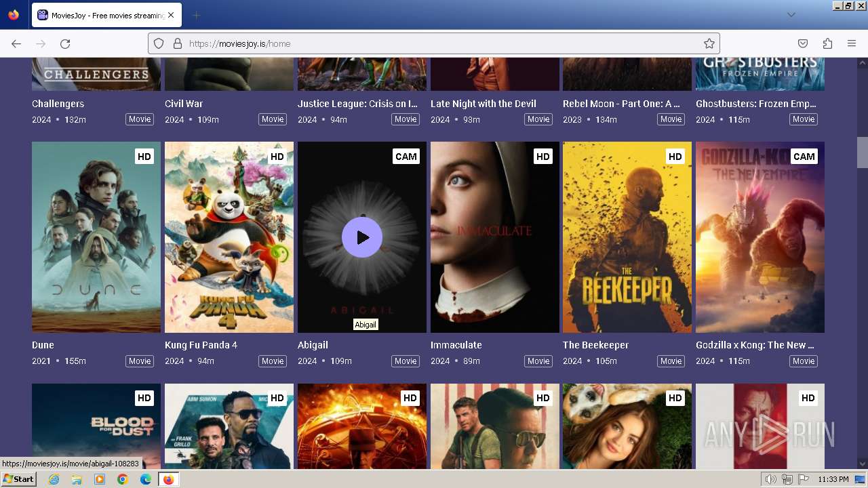Click the page vertical scrollbar thumb
This screenshot has height=488, width=868.
pos(862,152)
